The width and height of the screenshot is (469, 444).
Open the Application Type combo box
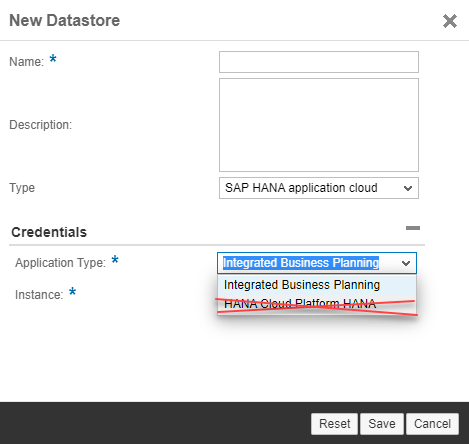coord(317,263)
